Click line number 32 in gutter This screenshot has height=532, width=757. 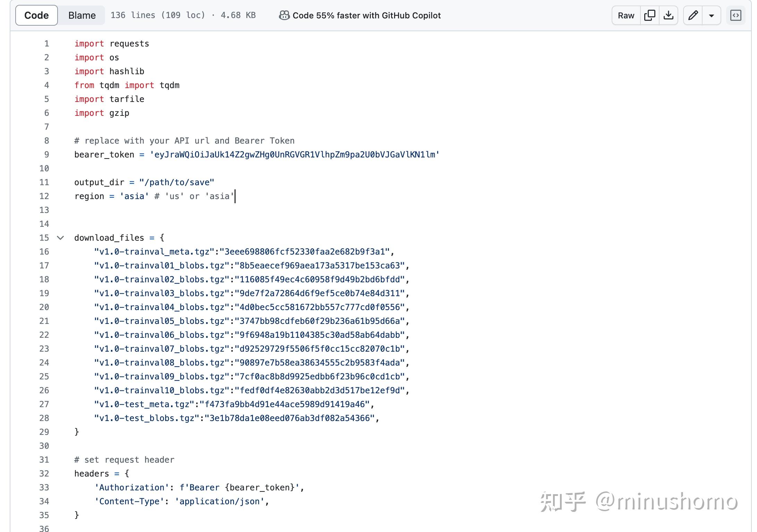(x=44, y=474)
